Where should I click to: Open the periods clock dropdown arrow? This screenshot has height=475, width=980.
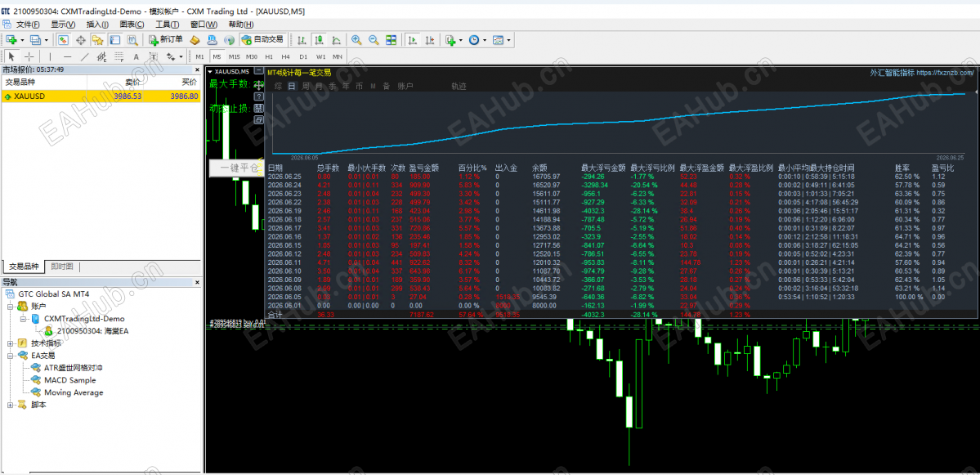click(x=485, y=40)
